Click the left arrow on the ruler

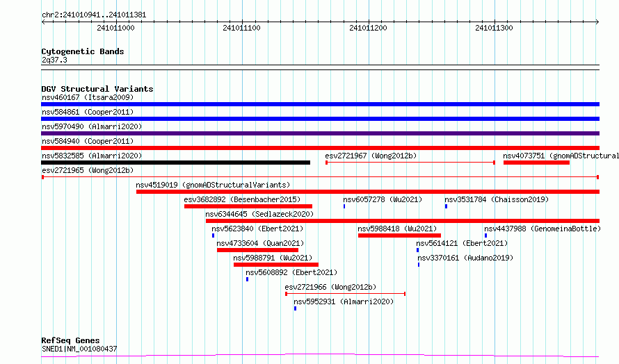coord(43,22)
